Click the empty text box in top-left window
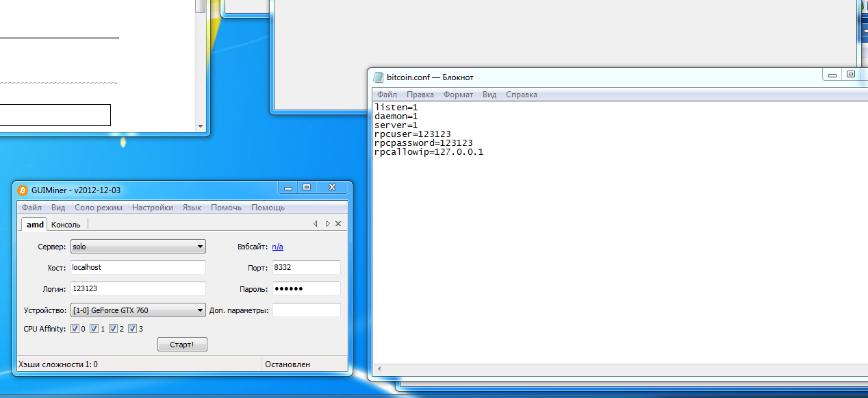 pos(55,115)
